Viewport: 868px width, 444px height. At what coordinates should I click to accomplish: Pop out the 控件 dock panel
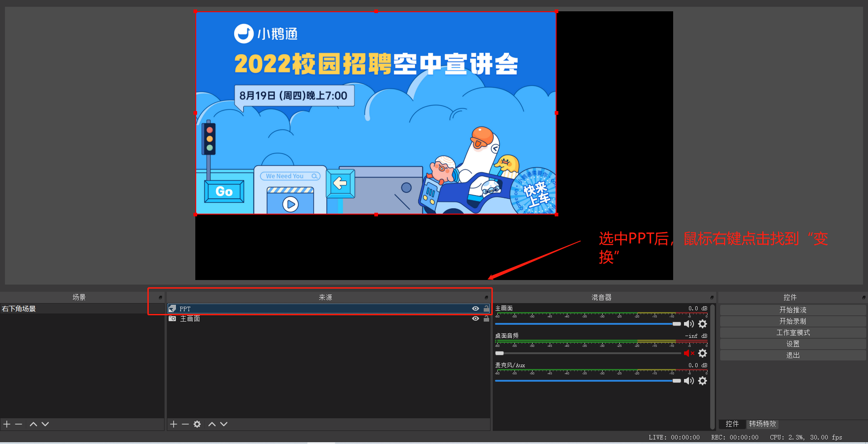pyautogui.click(x=864, y=298)
